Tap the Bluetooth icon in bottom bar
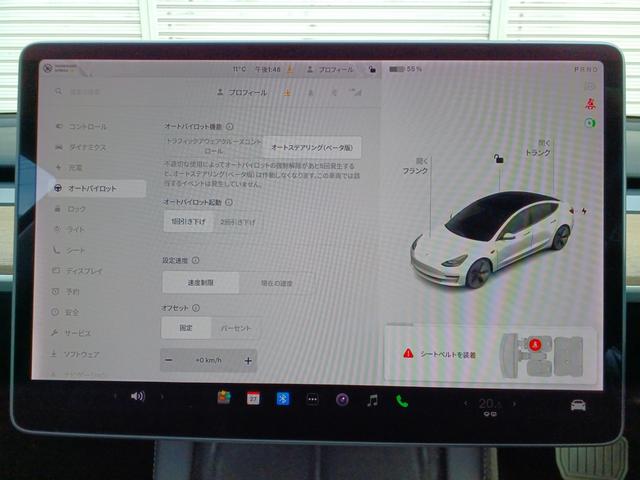This screenshot has width=640, height=480. [x=283, y=399]
